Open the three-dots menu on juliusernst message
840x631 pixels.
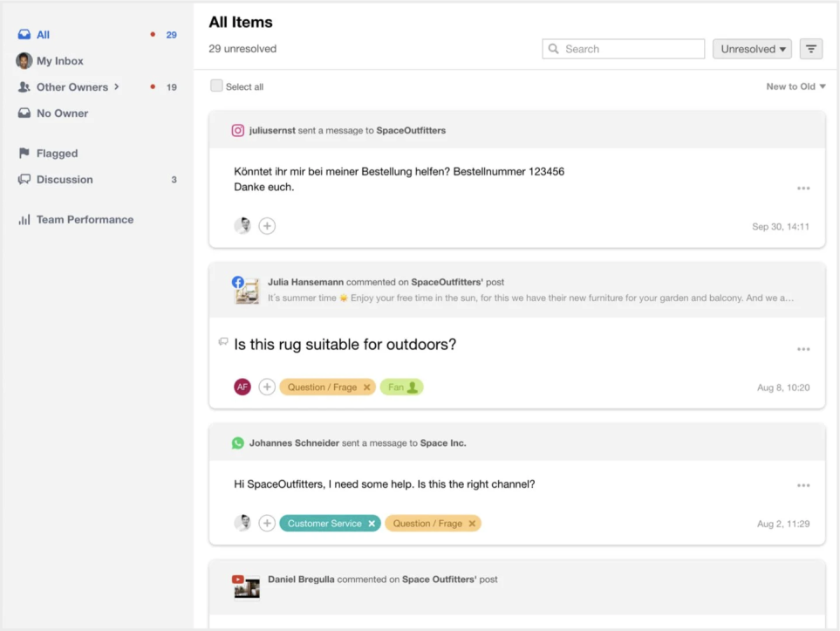click(x=803, y=189)
